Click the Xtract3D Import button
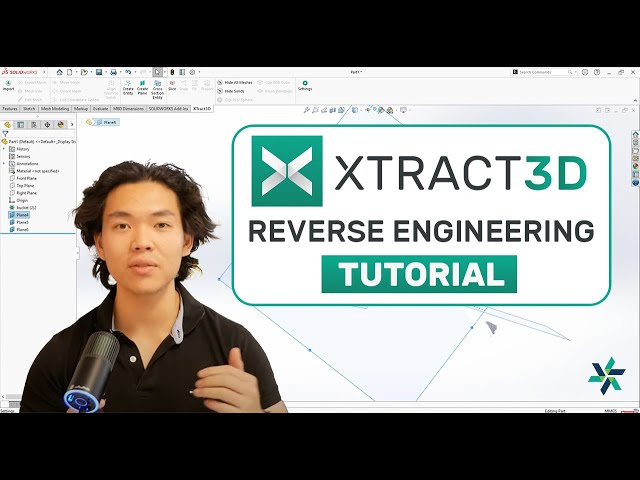 8,86
